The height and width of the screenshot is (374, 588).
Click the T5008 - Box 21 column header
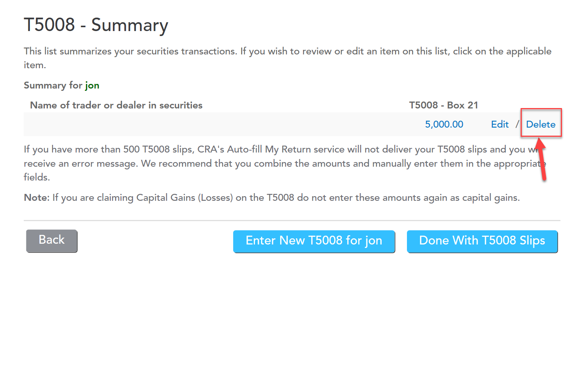[443, 105]
